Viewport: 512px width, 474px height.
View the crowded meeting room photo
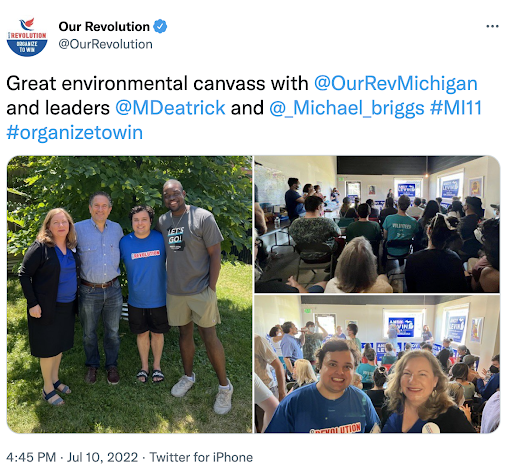click(x=377, y=224)
